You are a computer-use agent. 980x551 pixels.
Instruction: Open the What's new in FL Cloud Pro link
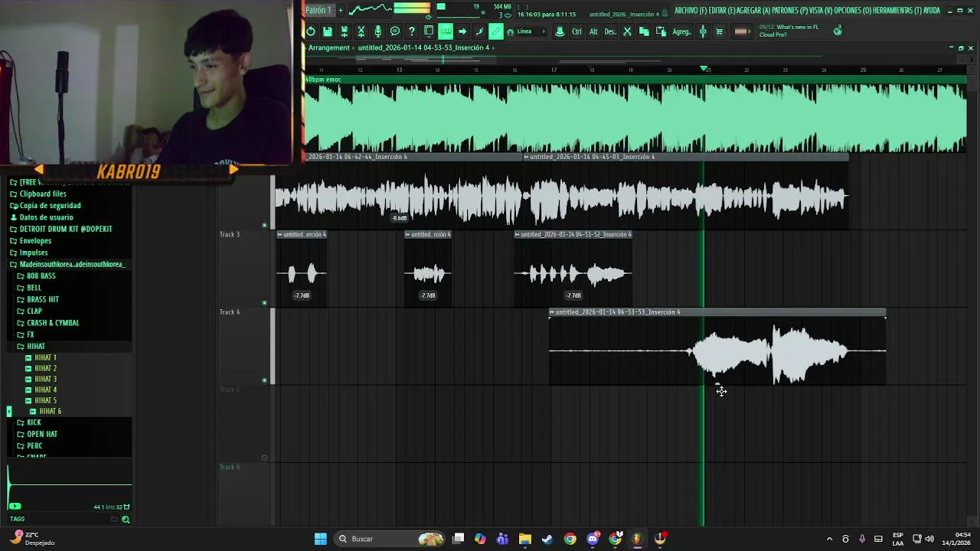pos(789,31)
